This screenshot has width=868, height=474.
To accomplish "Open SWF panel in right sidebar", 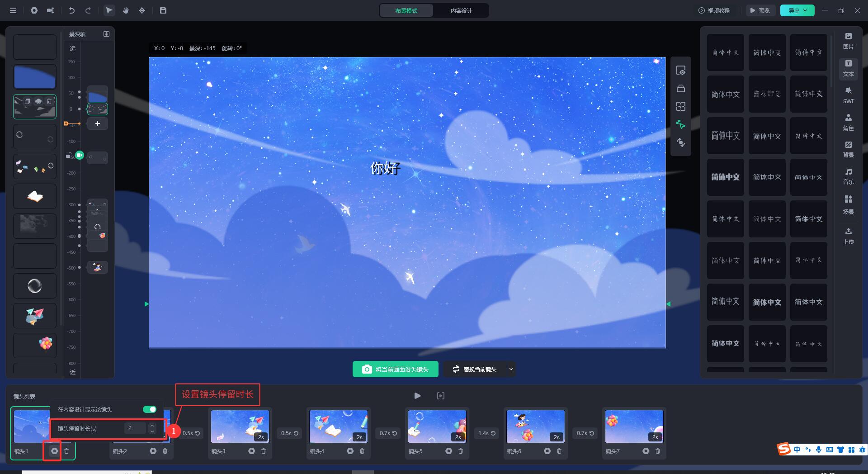I will coord(848,95).
